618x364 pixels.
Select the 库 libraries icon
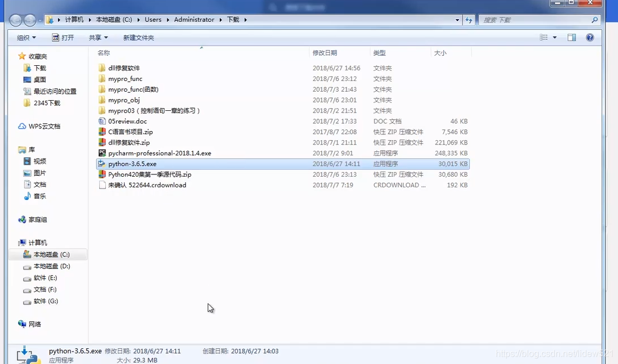22,150
